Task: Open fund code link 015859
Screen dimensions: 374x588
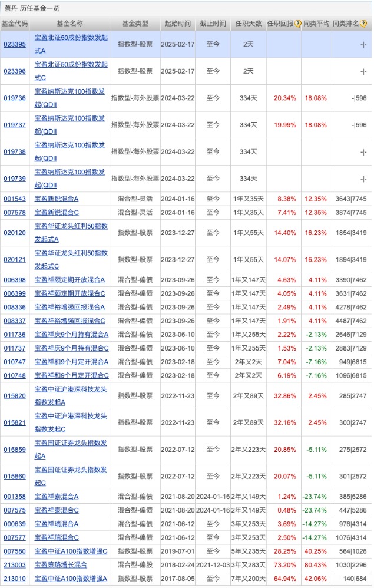Action: 15,450
